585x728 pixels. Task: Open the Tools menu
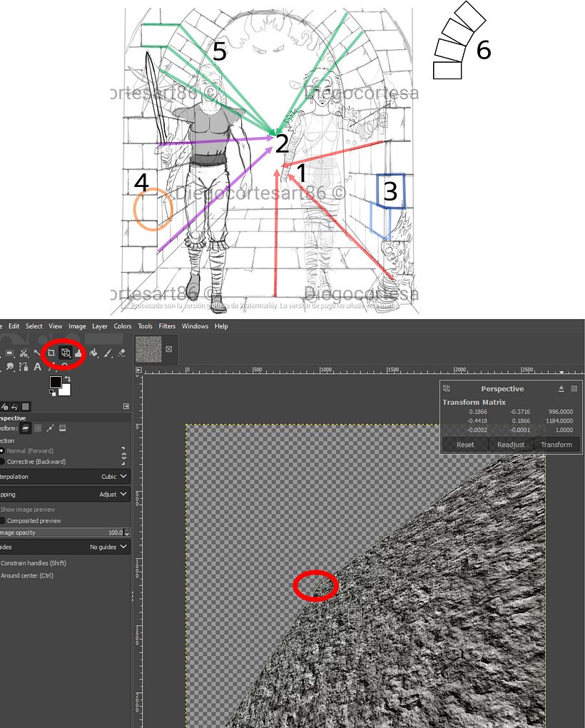(146, 325)
